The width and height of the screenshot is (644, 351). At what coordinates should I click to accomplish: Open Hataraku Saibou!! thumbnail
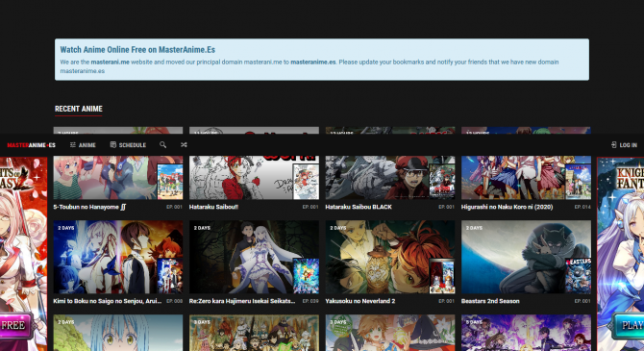click(254, 177)
